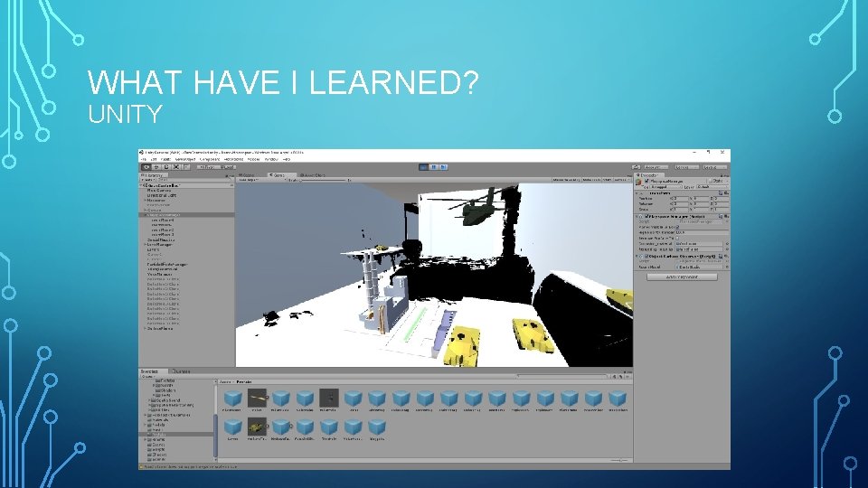This screenshot has height=488, width=868.
Task: Select the missile prefab thumbnail in Project
Action: (257, 397)
